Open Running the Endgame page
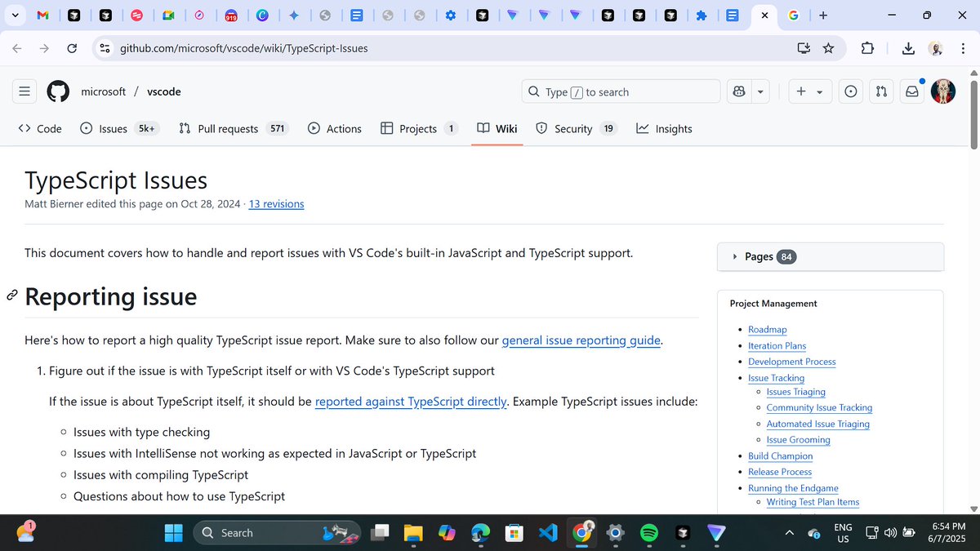 [x=793, y=488]
